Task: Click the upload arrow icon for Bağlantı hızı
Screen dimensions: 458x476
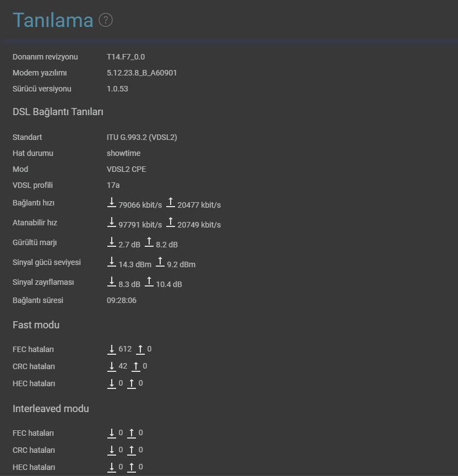Action: click(x=170, y=203)
